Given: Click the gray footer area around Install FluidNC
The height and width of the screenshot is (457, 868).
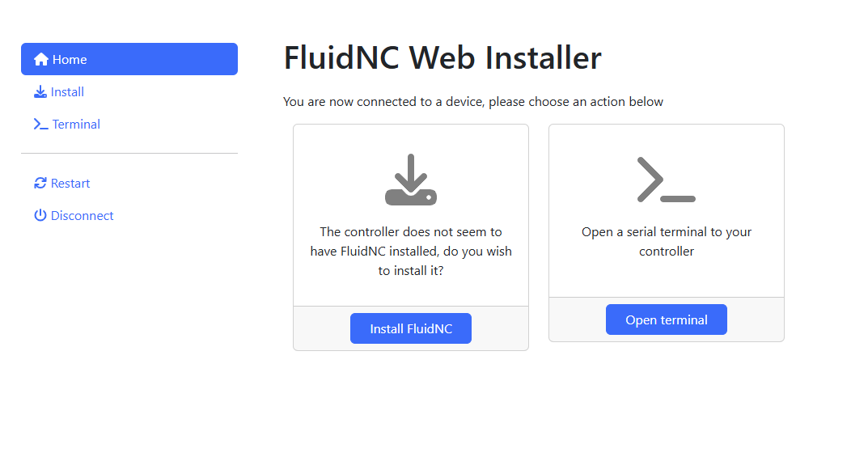Looking at the screenshot, I should pos(411,328).
